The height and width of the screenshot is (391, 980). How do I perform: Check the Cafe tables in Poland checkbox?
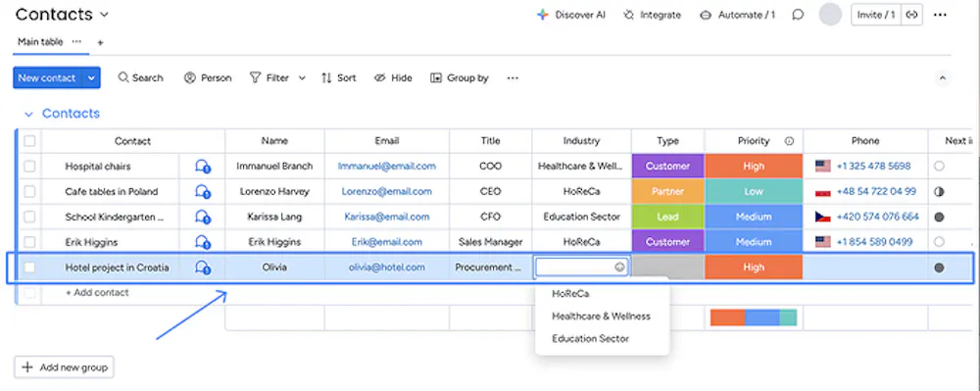tap(29, 192)
